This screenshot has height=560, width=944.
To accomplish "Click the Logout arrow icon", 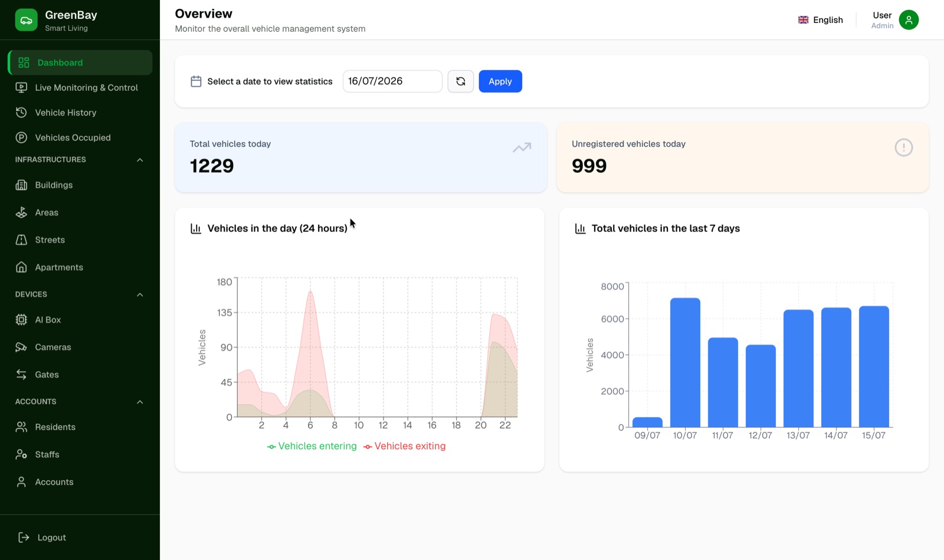I will point(24,537).
